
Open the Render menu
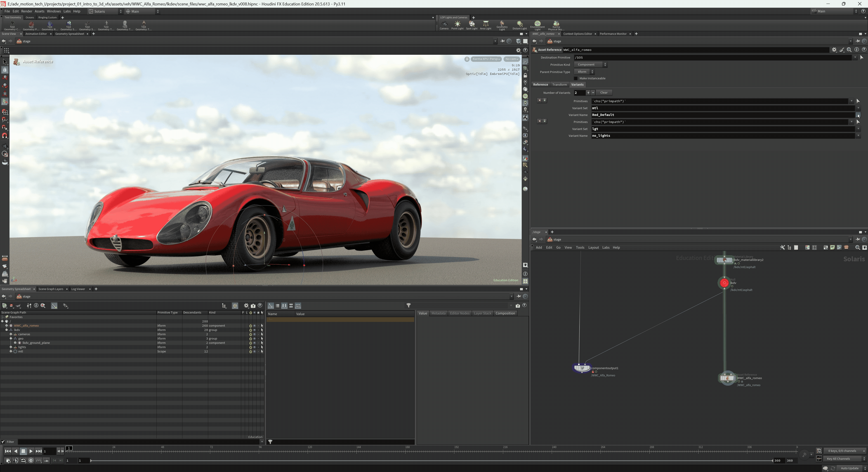27,11
